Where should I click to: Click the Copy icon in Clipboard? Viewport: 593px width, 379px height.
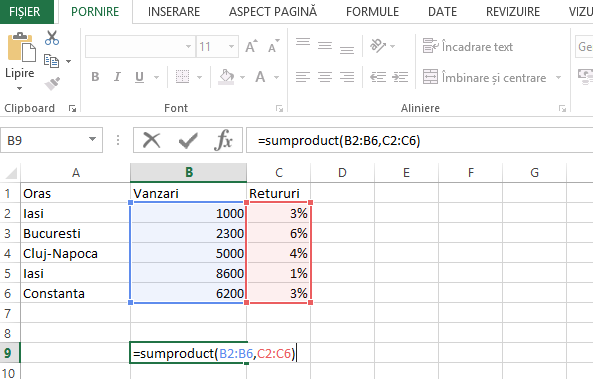[x=51, y=61]
